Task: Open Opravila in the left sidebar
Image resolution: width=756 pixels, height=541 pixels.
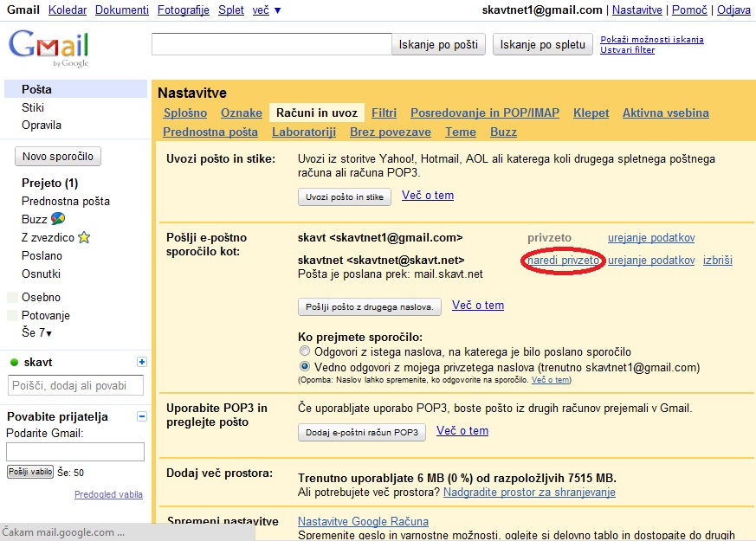Action: click(x=42, y=126)
